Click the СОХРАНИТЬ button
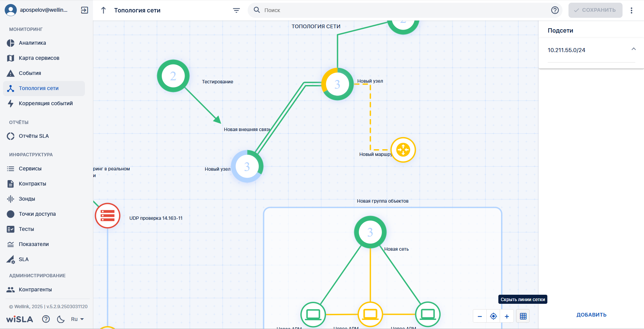The height and width of the screenshot is (329, 644). (595, 10)
